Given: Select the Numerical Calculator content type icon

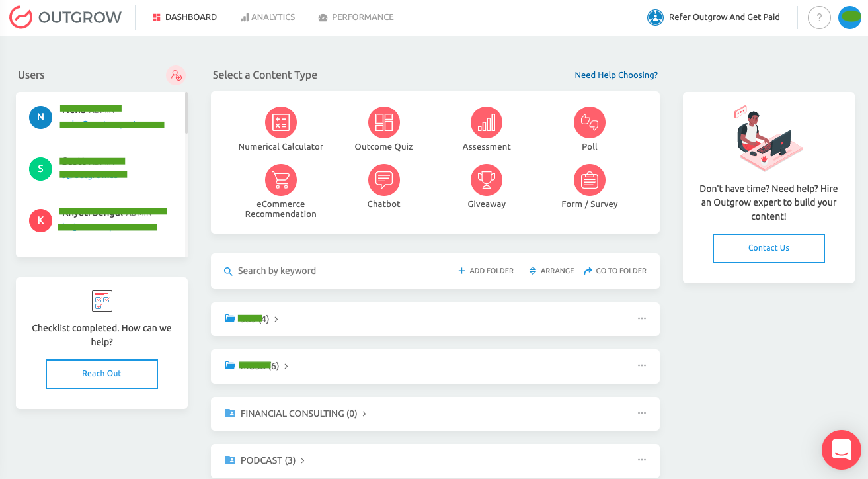Looking at the screenshot, I should click(x=280, y=122).
